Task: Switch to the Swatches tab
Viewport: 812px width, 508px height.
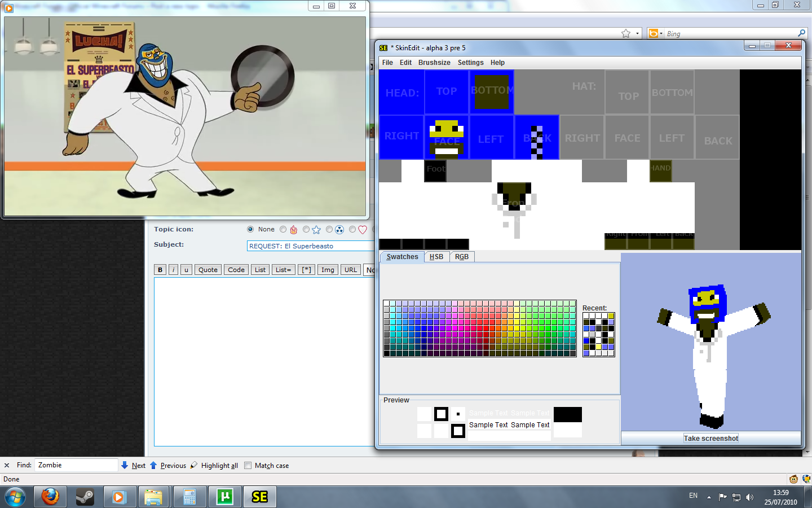Action: tap(403, 257)
